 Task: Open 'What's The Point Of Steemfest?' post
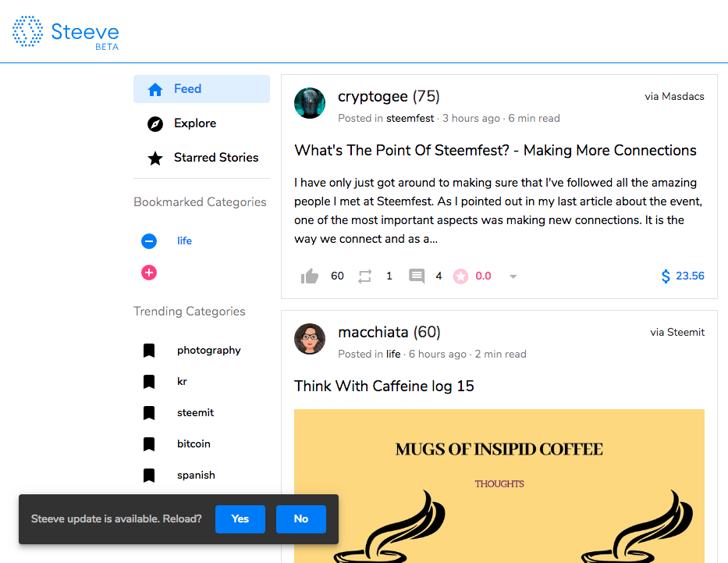tap(495, 151)
